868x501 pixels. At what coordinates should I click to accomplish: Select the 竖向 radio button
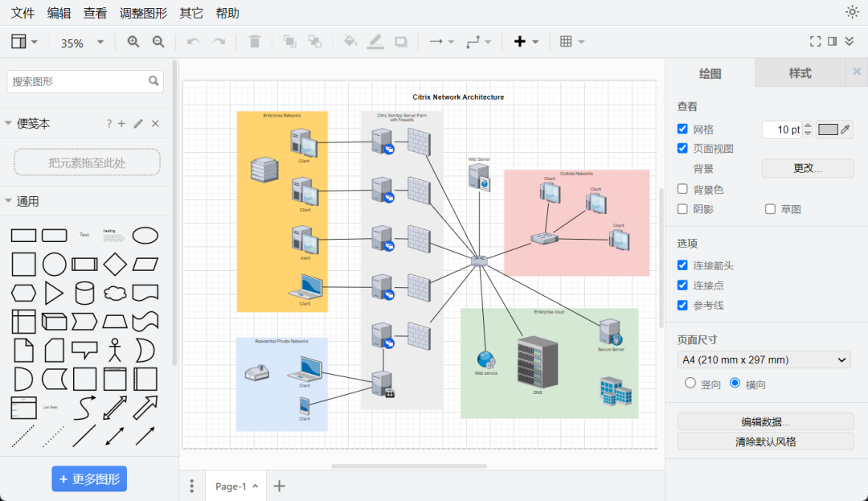690,383
